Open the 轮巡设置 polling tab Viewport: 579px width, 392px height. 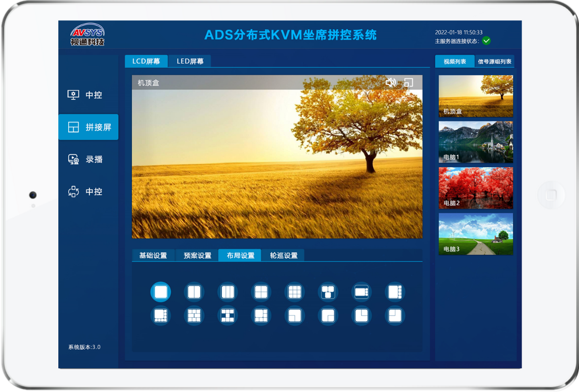tap(283, 256)
